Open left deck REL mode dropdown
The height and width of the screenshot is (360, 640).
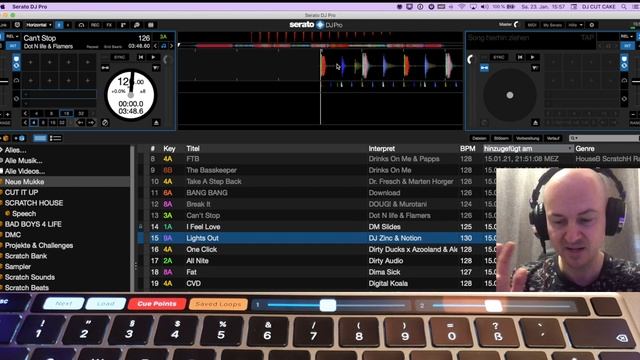tap(12, 37)
